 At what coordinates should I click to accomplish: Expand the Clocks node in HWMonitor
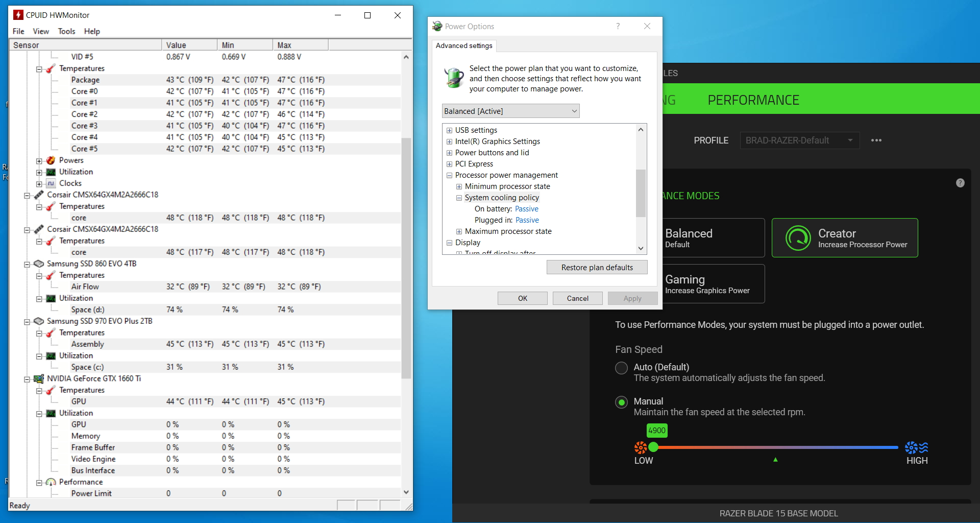(x=39, y=184)
